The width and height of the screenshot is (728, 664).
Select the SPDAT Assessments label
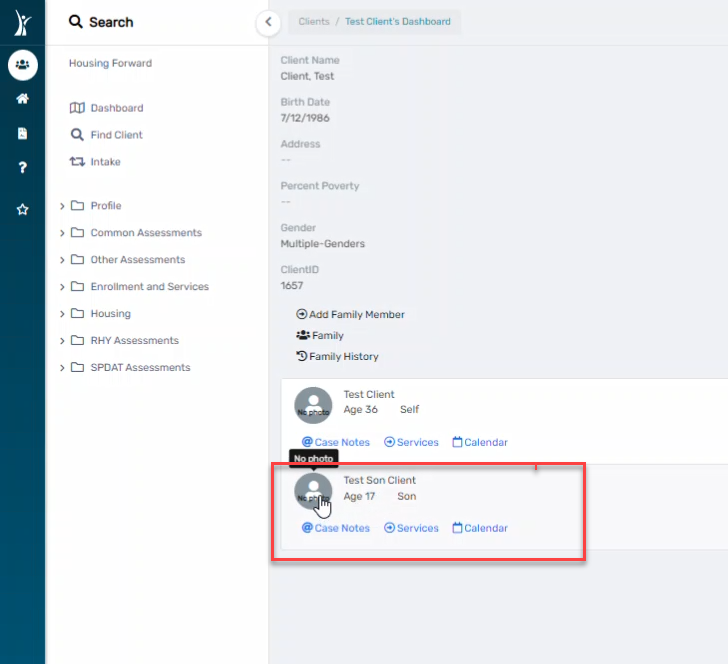(x=140, y=367)
